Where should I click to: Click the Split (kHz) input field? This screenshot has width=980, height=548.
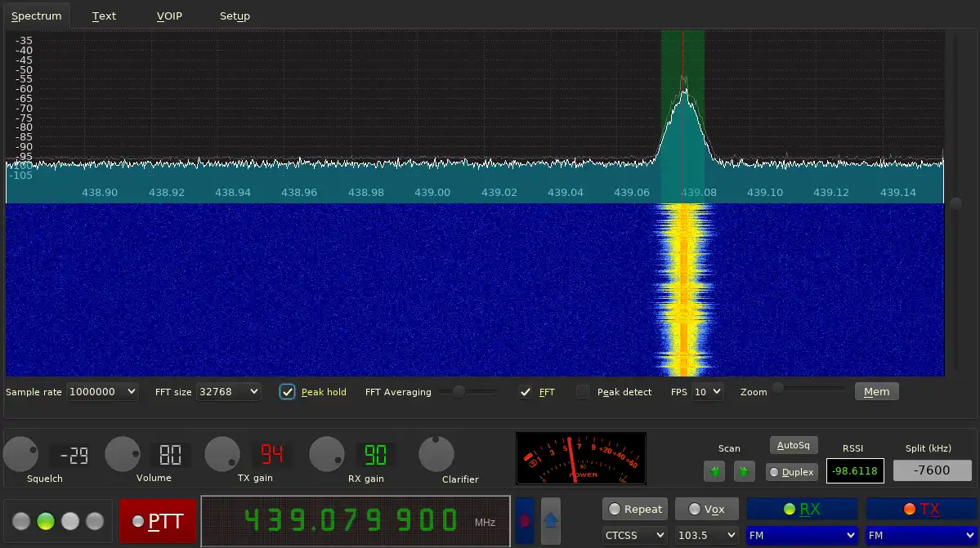[x=932, y=470]
